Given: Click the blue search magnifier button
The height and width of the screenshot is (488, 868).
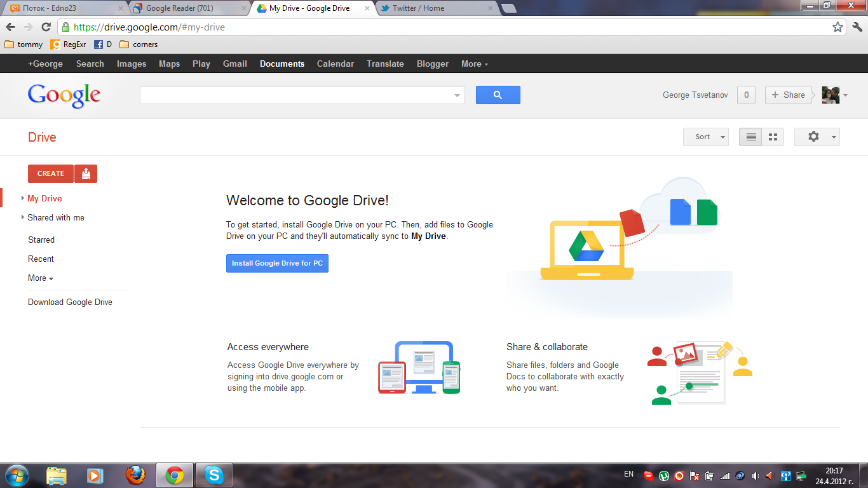Looking at the screenshot, I should (498, 95).
